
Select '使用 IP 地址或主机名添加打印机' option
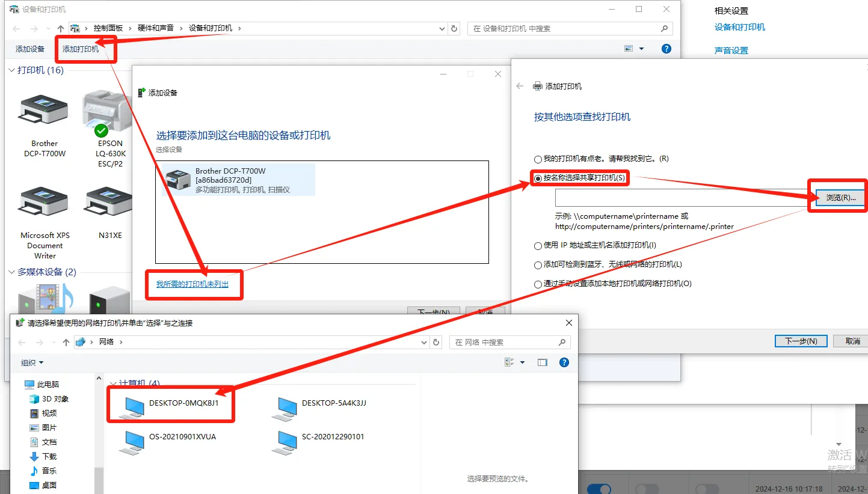point(538,245)
